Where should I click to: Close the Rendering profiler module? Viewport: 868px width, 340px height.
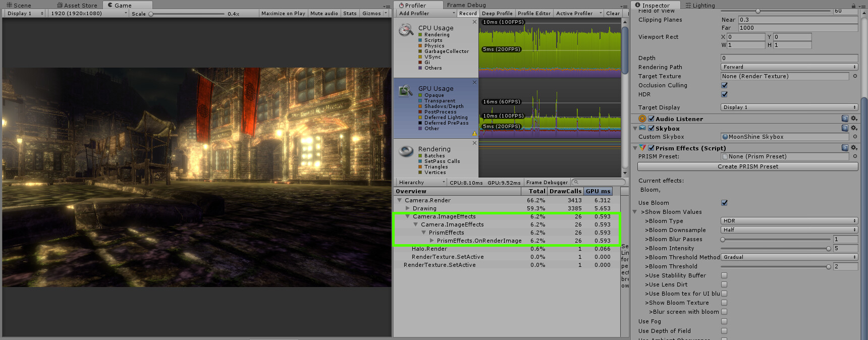click(474, 143)
